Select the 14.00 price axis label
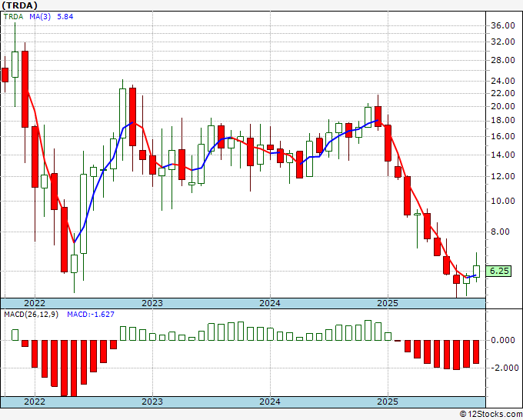The image size is (523, 420). 503,155
